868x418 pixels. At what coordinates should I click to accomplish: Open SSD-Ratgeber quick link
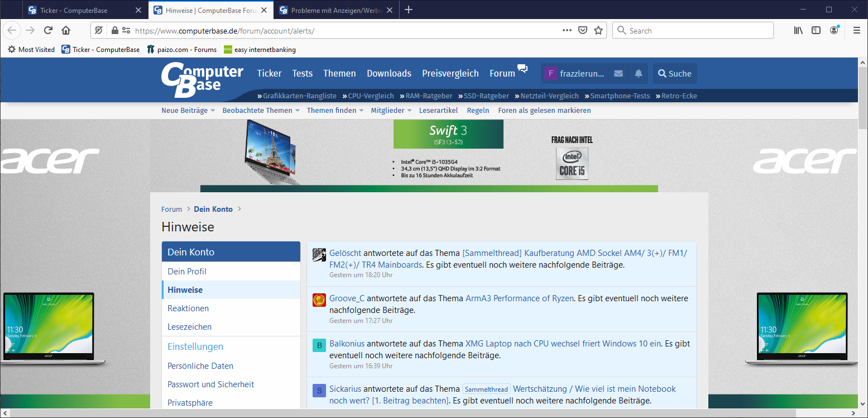click(483, 96)
